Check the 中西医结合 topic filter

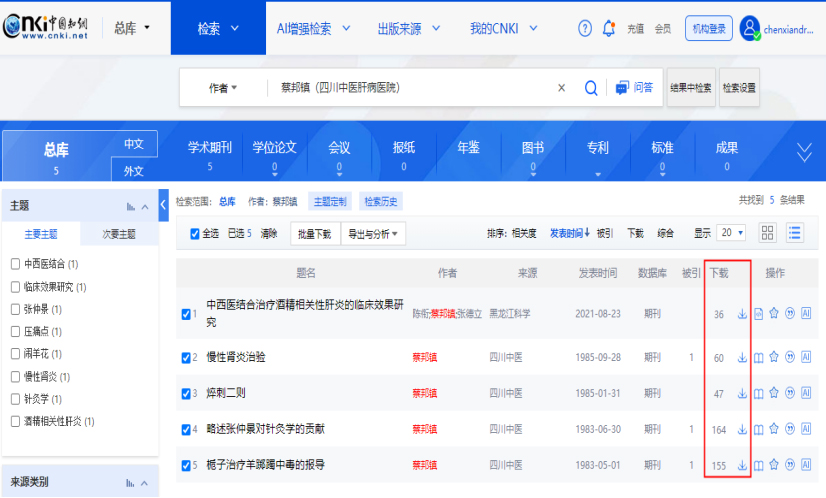(15, 264)
